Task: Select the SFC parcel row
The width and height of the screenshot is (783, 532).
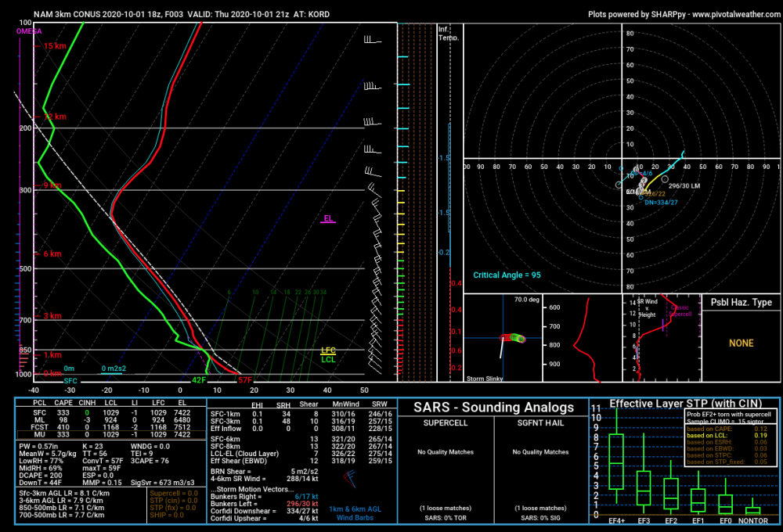Action: pos(111,413)
